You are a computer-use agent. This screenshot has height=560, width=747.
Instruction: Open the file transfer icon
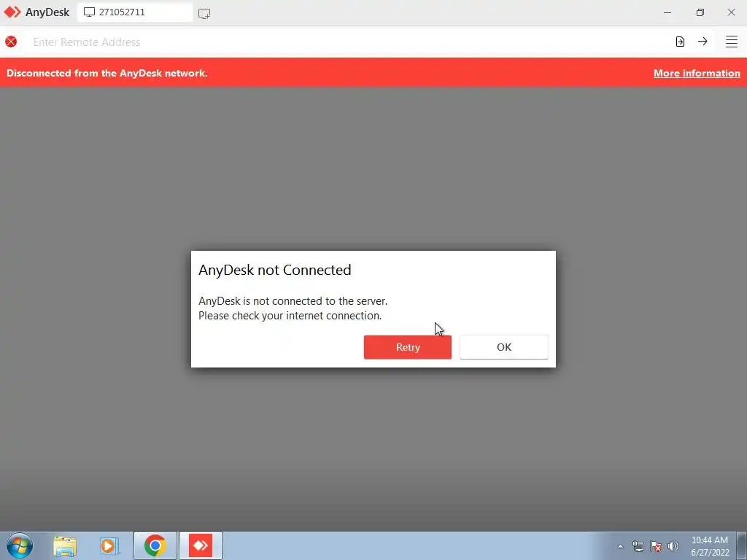[x=680, y=42]
